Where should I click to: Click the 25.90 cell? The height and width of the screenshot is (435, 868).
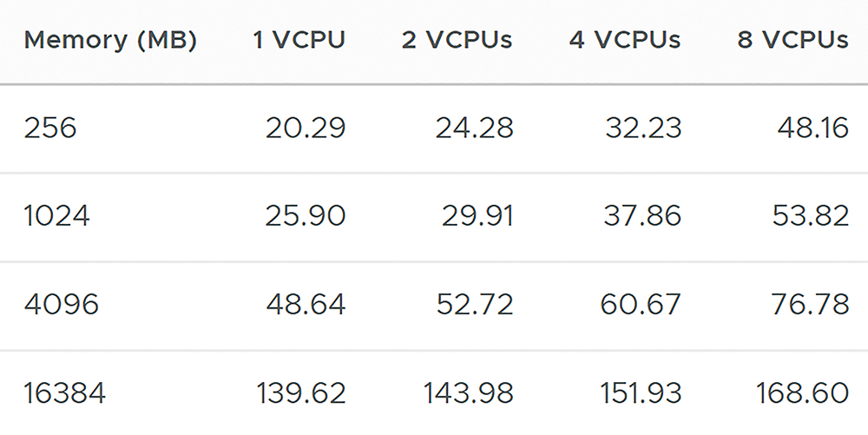click(x=306, y=215)
